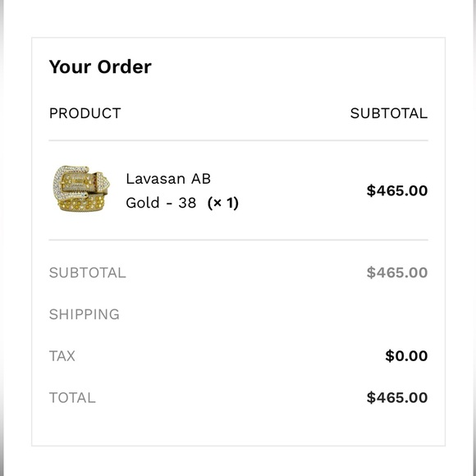Click the gold belt product thumbnail
The height and width of the screenshot is (476, 476).
point(82,189)
